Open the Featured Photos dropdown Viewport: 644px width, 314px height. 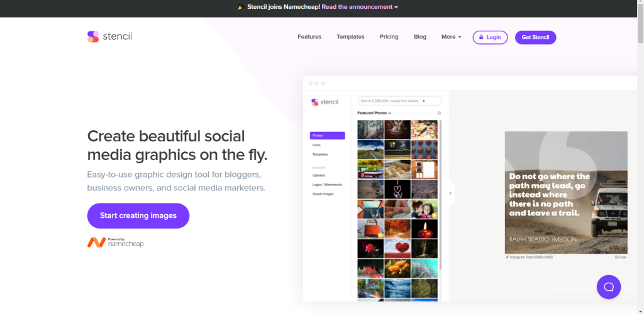click(x=374, y=113)
